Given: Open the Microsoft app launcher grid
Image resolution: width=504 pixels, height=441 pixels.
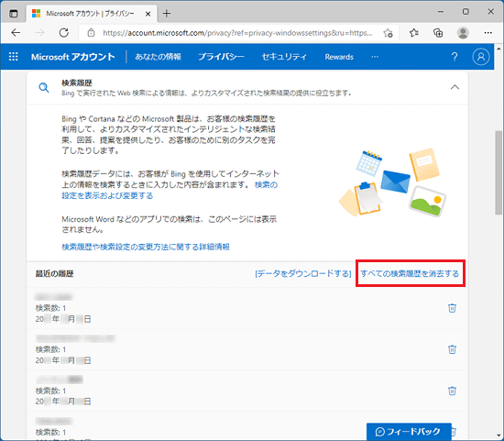Looking at the screenshot, I should [x=13, y=57].
